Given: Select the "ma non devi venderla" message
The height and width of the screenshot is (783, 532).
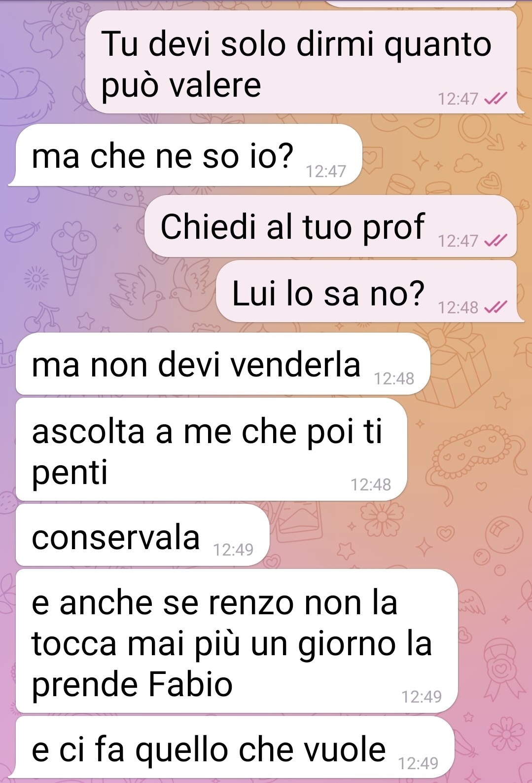Looking at the screenshot, I should tap(223, 364).
